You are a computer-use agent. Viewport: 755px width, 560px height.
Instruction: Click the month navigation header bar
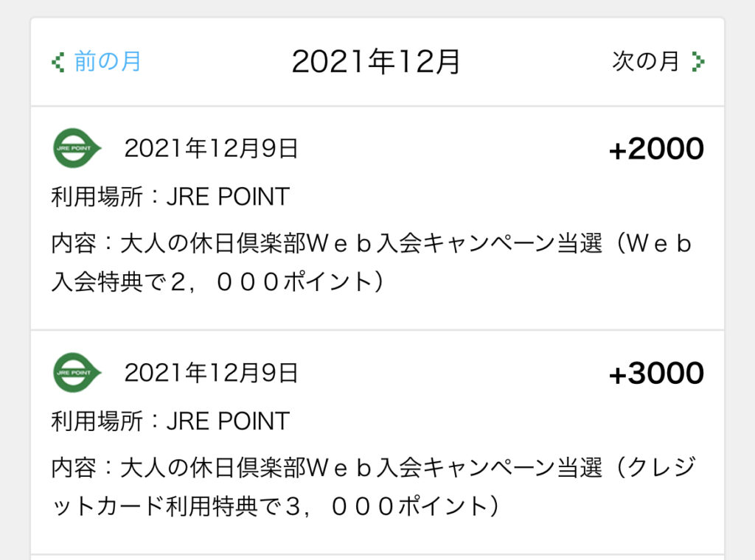coord(377,62)
